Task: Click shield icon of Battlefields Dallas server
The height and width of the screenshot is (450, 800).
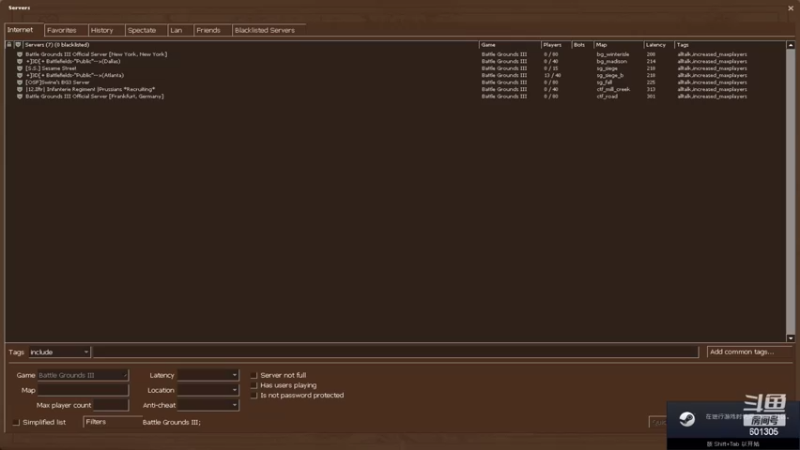Action: click(19, 61)
